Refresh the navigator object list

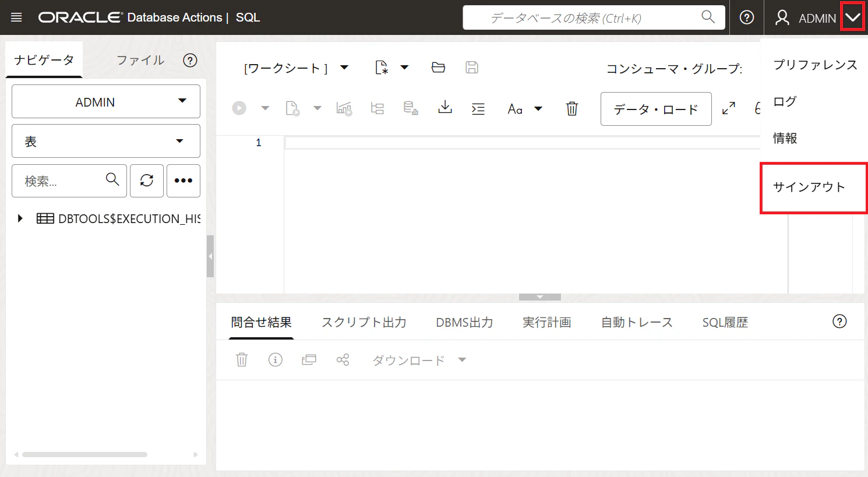point(147,181)
